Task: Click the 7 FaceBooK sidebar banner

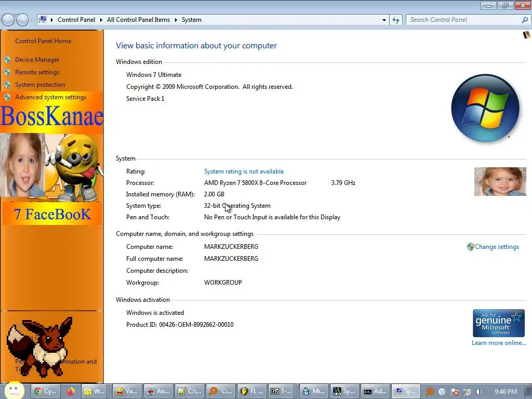Action: [x=52, y=214]
